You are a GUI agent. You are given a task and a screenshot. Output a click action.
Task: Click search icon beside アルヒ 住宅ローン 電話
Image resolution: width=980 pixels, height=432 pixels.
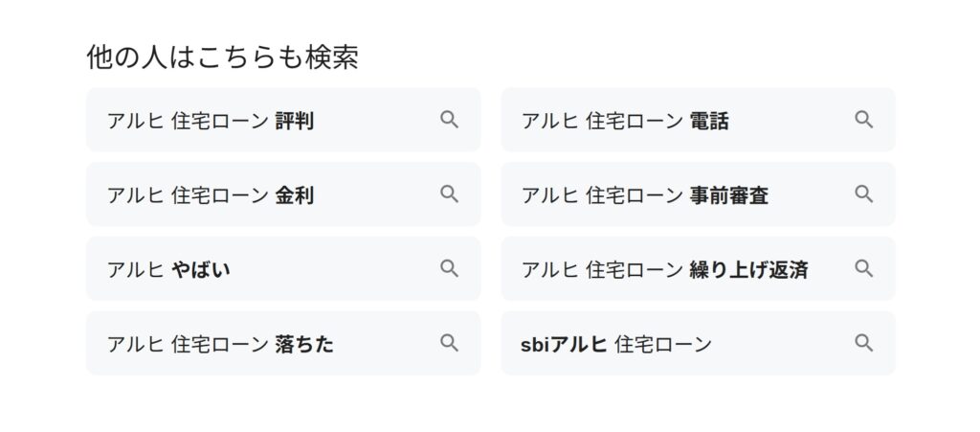[x=864, y=120]
